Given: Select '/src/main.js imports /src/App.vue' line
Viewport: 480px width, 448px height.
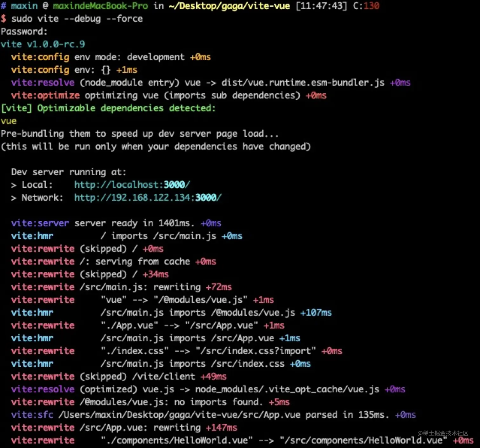Looking at the screenshot, I should coord(156,338).
